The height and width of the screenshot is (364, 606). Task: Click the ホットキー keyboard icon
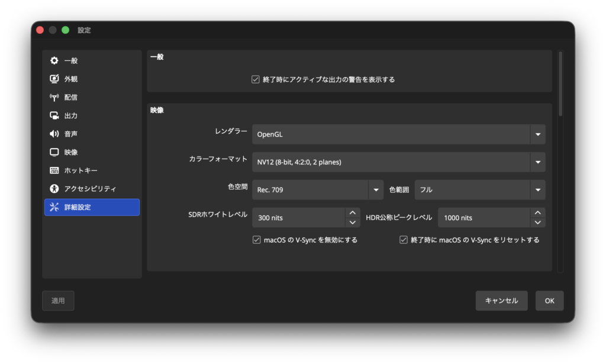click(54, 170)
